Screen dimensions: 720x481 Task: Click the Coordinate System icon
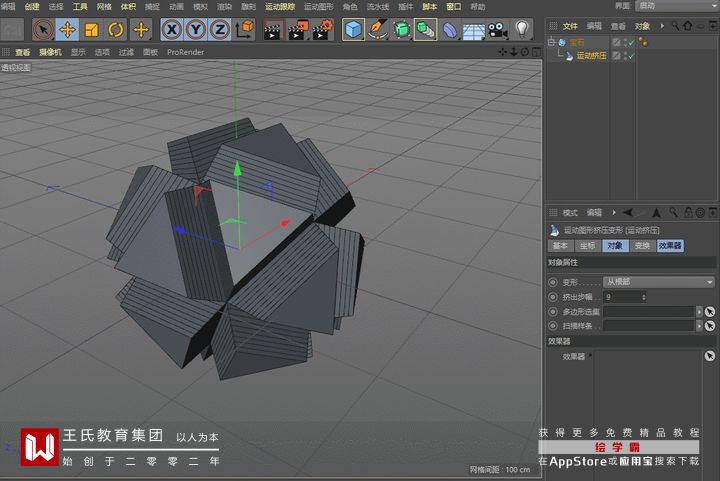pyautogui.click(x=245, y=30)
